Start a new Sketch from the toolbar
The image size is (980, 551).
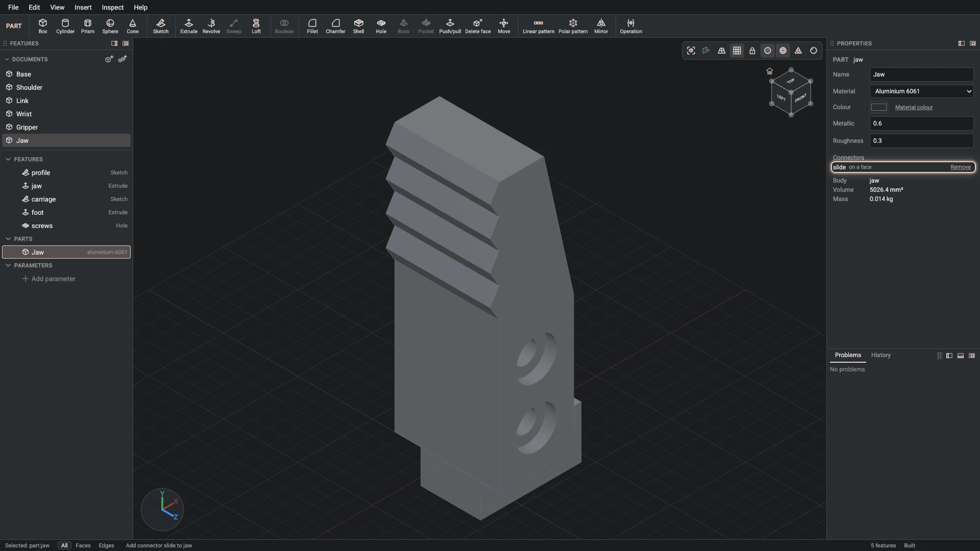click(x=161, y=26)
